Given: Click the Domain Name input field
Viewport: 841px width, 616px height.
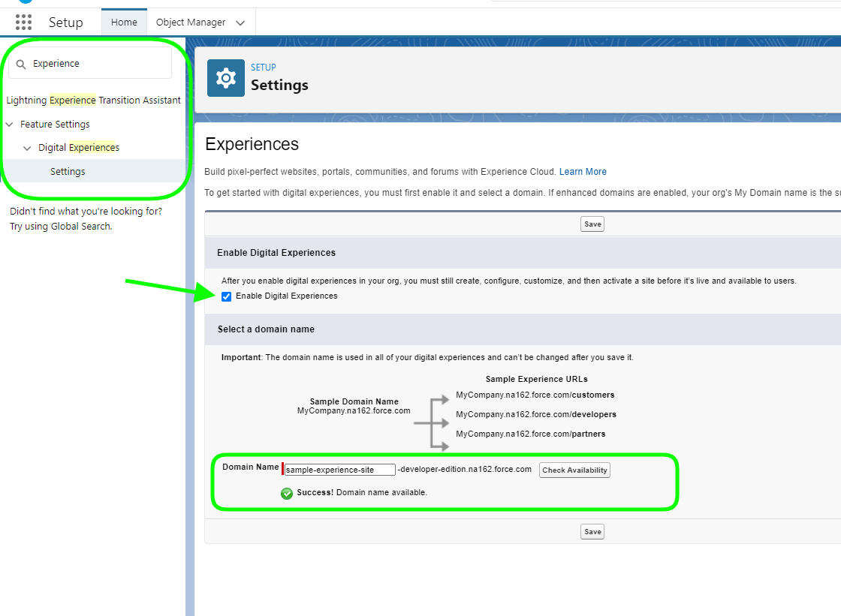Looking at the screenshot, I should click(x=339, y=469).
